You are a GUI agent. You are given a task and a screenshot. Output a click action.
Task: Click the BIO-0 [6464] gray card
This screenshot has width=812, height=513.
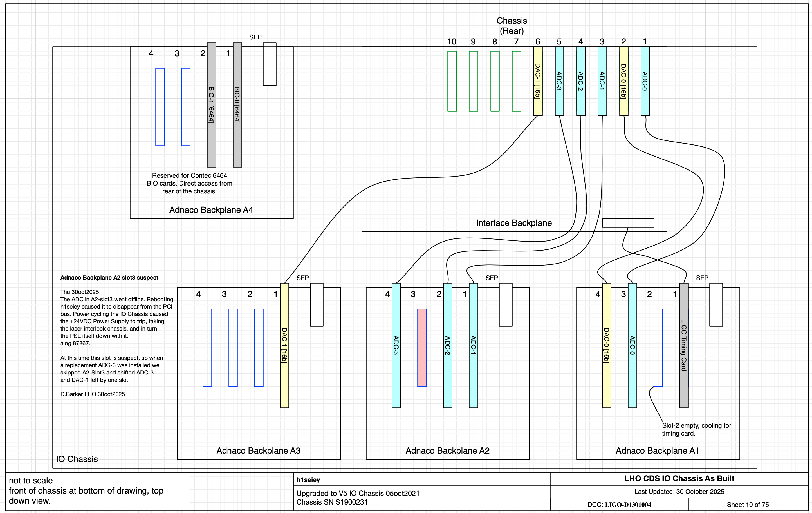[x=237, y=105]
